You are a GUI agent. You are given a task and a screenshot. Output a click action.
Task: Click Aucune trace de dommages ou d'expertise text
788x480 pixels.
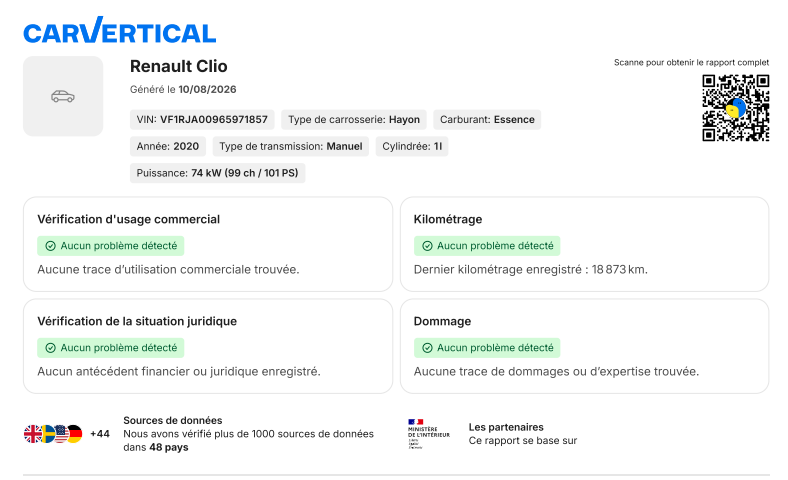coord(556,371)
